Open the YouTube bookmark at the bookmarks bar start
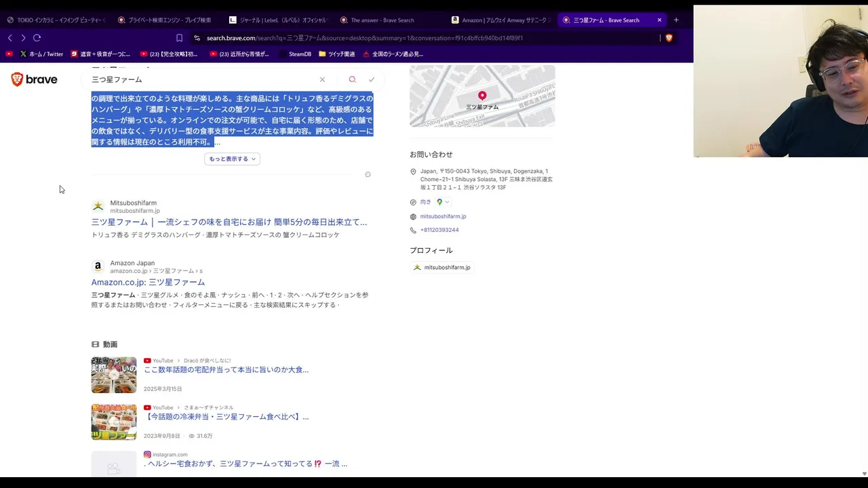868x488 pixels. pyautogui.click(x=9, y=54)
